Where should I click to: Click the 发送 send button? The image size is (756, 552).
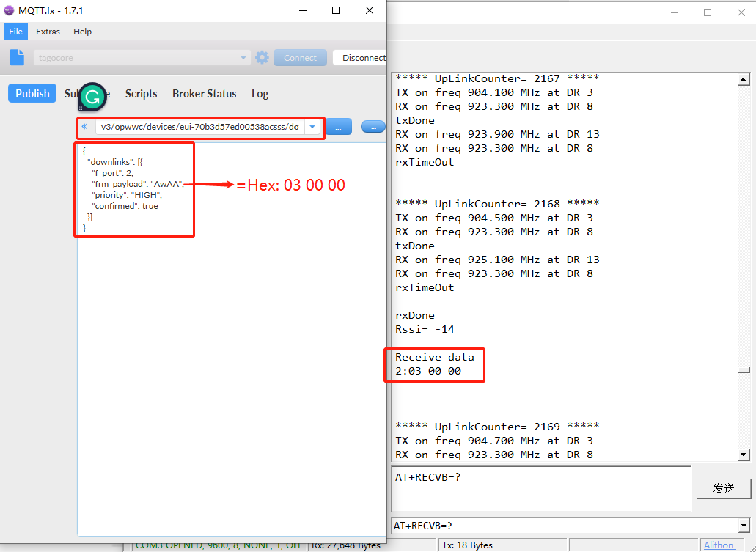(724, 489)
